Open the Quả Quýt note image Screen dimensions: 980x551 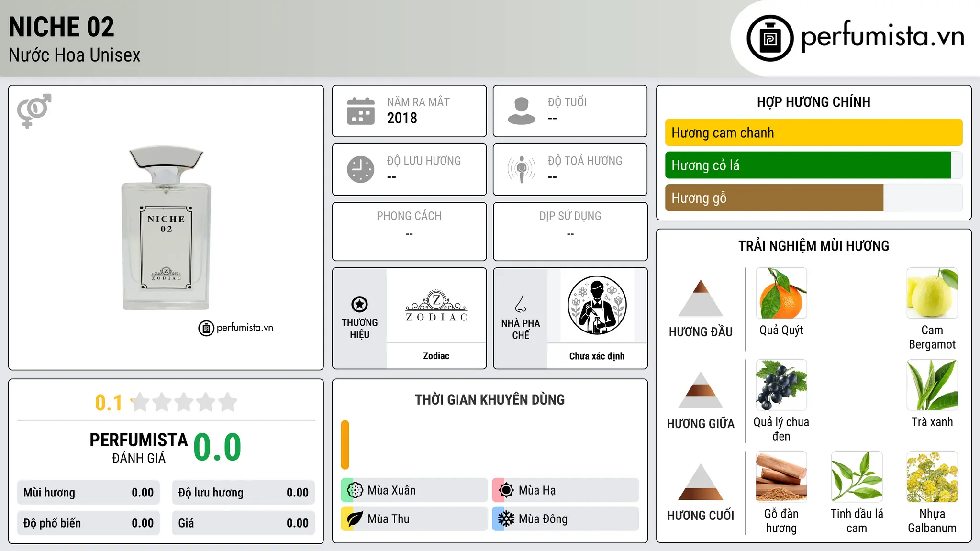point(781,293)
